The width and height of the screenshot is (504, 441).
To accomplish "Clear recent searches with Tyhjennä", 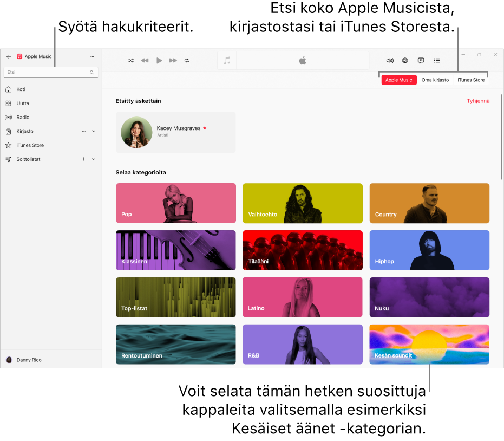I will click(x=479, y=101).
